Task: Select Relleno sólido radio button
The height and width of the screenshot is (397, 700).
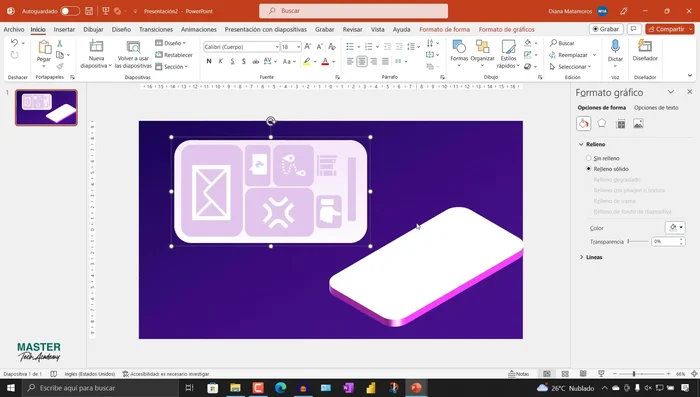Action: click(x=588, y=169)
